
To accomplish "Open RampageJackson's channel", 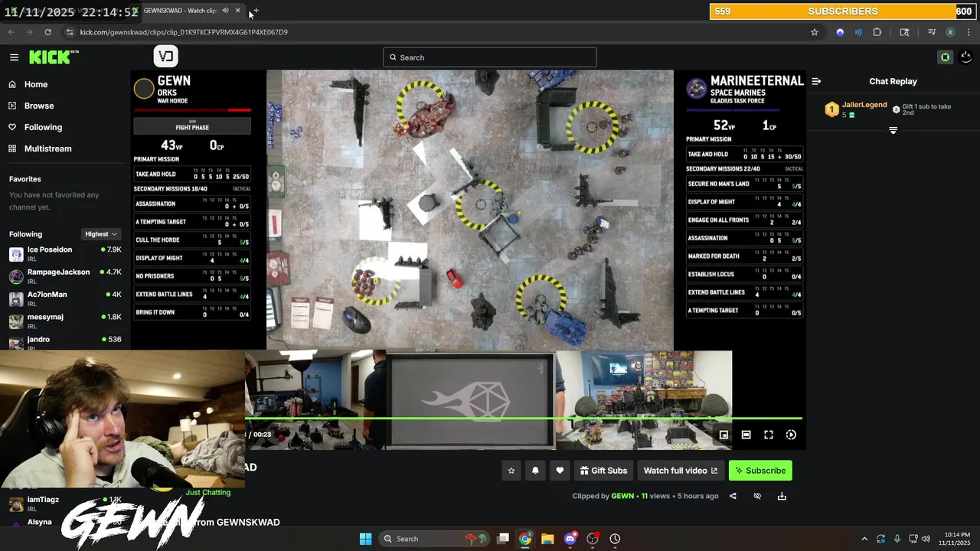I will tap(65, 276).
